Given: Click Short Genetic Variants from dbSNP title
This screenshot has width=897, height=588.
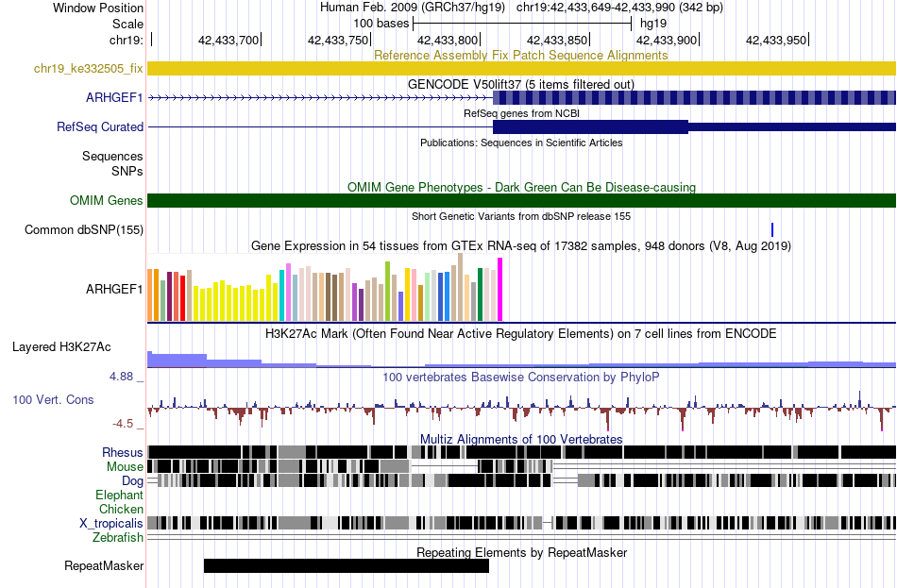Looking at the screenshot, I should tap(521, 216).
